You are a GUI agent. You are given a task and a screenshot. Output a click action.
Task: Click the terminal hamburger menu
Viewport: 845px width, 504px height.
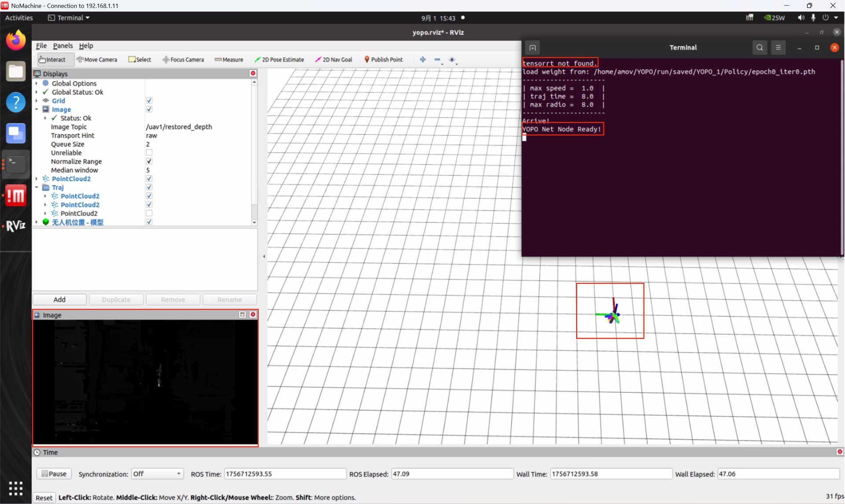tap(778, 47)
